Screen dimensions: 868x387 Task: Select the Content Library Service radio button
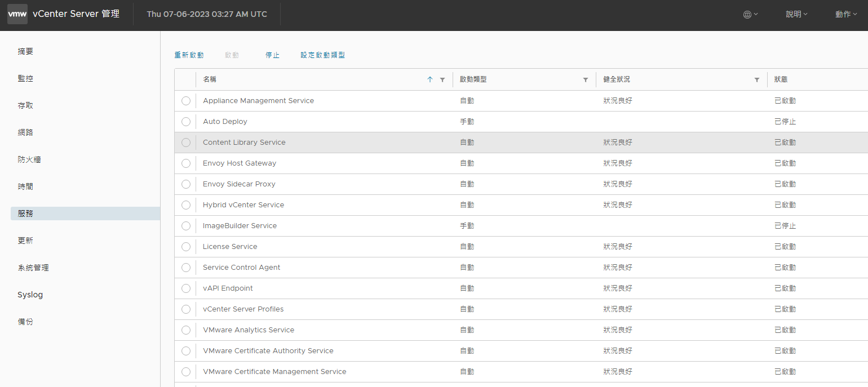[186, 143]
